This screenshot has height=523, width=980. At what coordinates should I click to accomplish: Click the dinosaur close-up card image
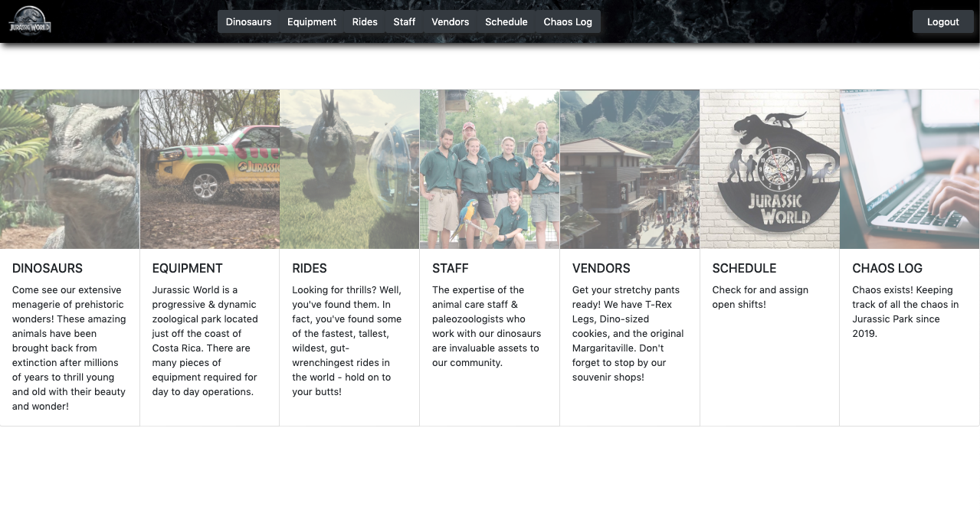(x=70, y=169)
